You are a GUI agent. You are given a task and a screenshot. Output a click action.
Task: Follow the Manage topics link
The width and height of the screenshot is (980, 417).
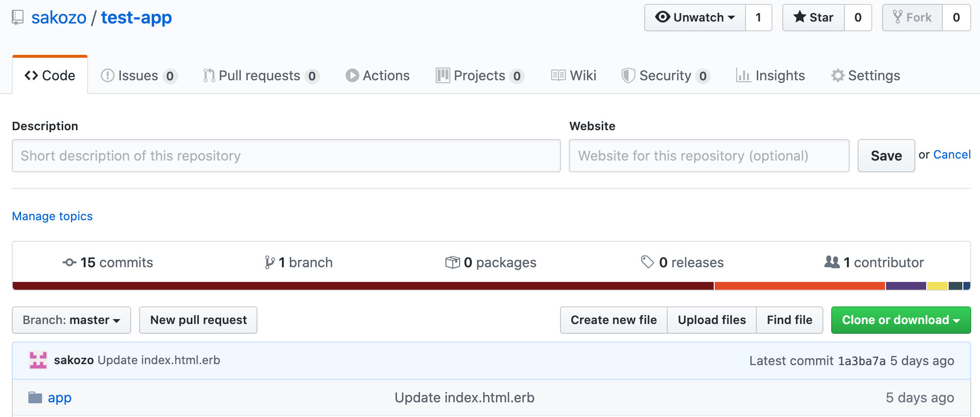[52, 216]
